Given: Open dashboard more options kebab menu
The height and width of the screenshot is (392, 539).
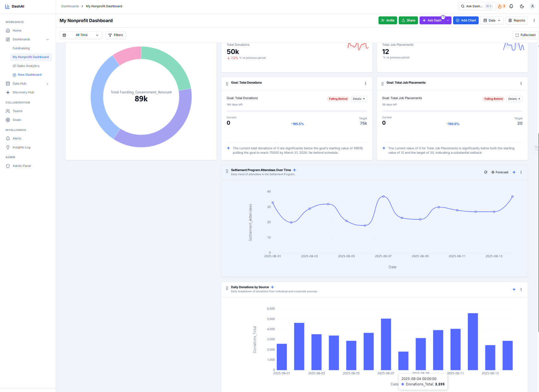Looking at the screenshot, I should tap(534, 21).
